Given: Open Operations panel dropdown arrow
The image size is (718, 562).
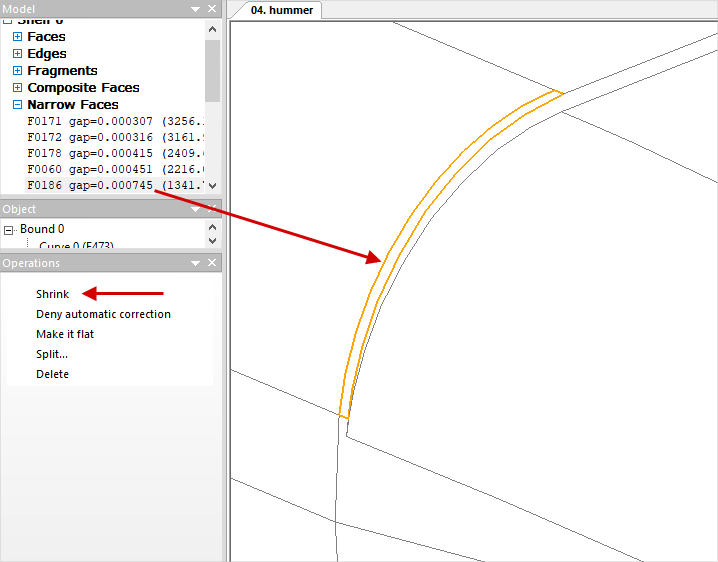Looking at the screenshot, I should coord(195,263).
